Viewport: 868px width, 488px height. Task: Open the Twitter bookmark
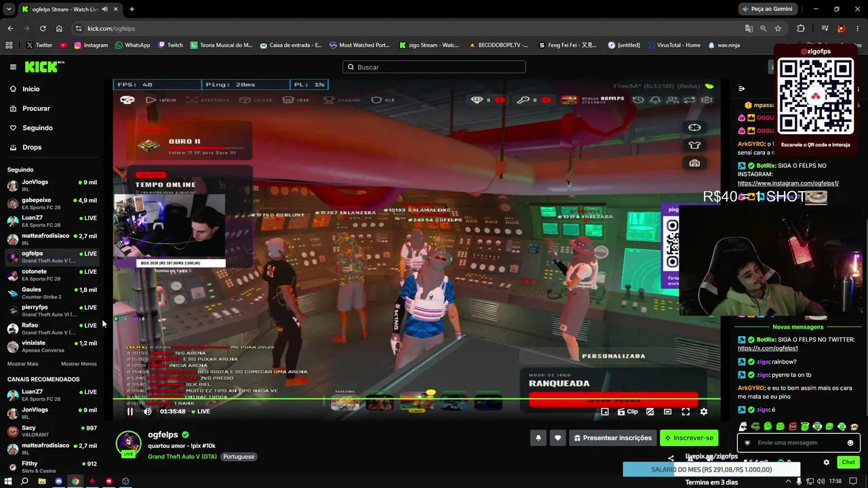click(x=39, y=45)
